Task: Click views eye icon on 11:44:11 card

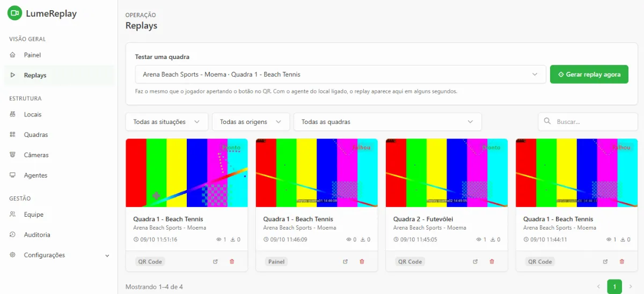Action: click(x=609, y=240)
